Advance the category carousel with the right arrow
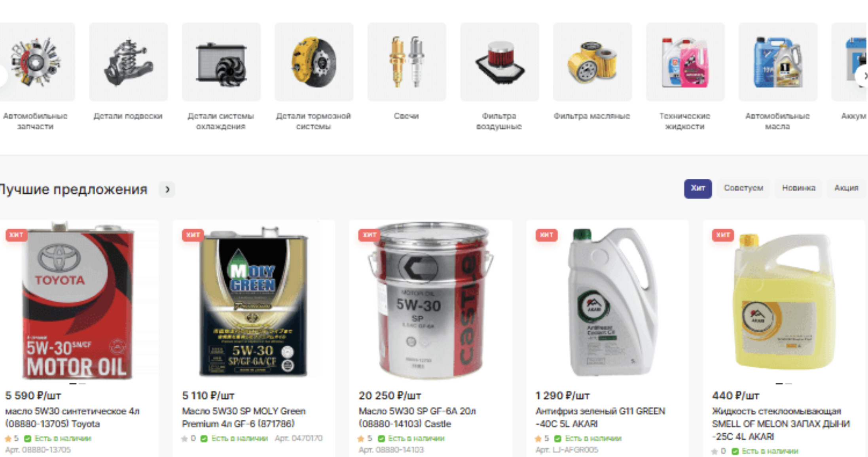This screenshot has height=457, width=868. point(863,76)
